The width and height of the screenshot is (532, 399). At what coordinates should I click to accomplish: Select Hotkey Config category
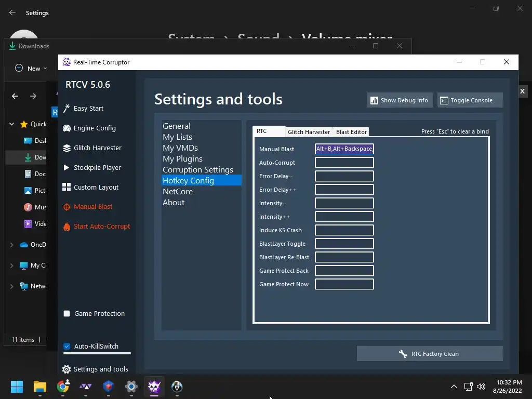click(202, 180)
